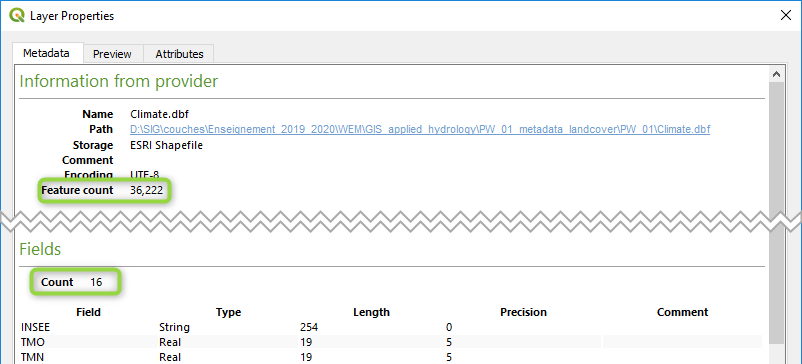Click the precision value 0 for INSEE
802x364 pixels.
click(x=449, y=327)
